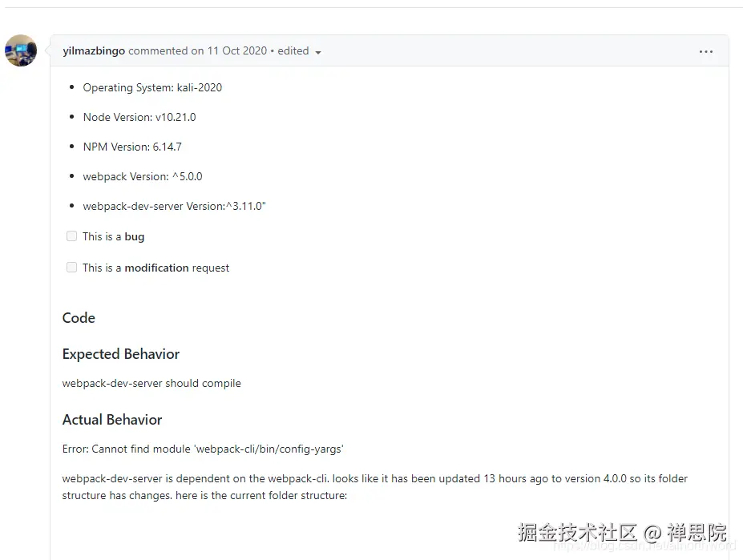Open the comment date link 11 Oct 2020
Screen dimensions: 743x560
click(x=237, y=50)
